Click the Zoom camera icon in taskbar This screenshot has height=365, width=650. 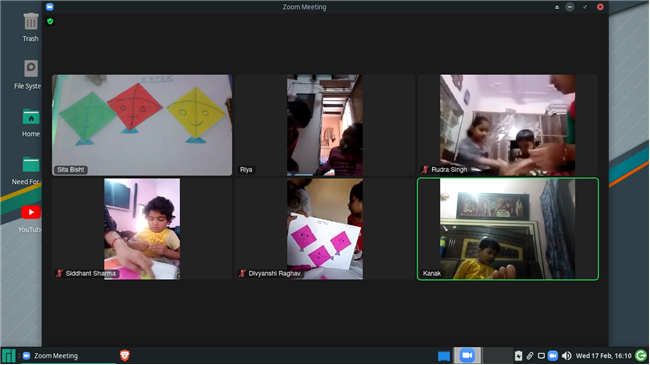pyautogui.click(x=467, y=355)
